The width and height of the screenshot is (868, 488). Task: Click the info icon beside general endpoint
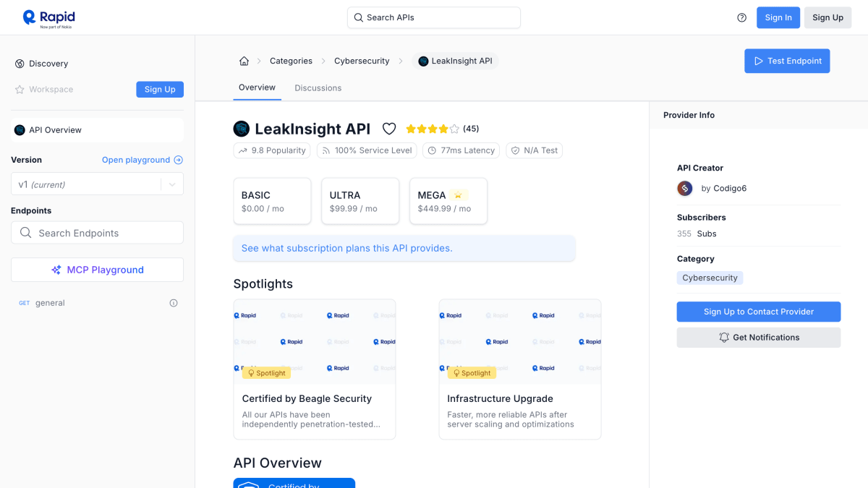[x=174, y=303]
